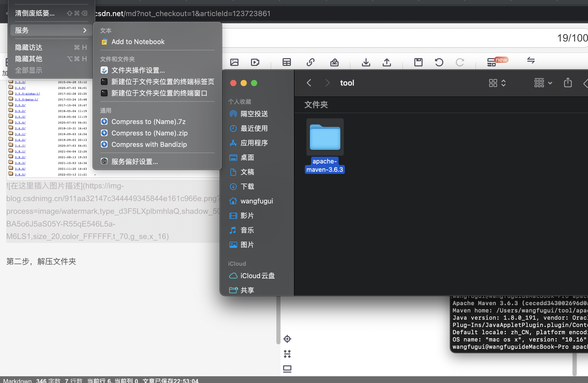Click the Redo icon in toolbar
The image size is (588, 383).
(x=460, y=62)
